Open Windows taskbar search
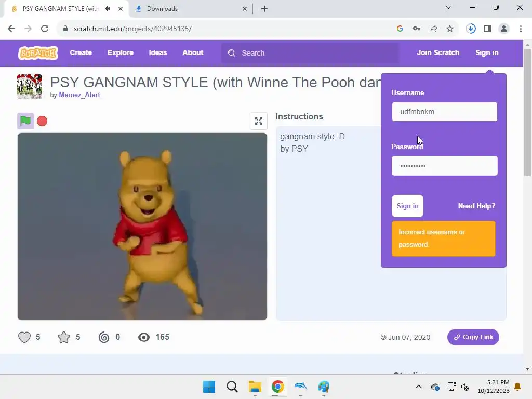The width and height of the screenshot is (532, 399). (232, 387)
